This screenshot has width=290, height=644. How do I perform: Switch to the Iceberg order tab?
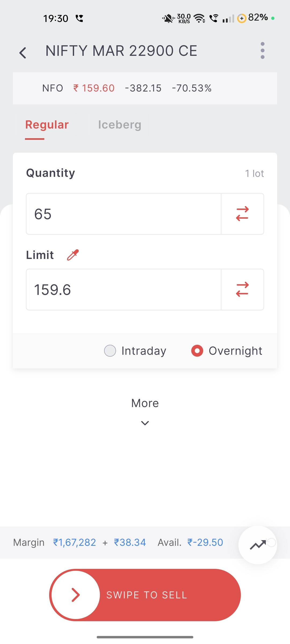[119, 125]
